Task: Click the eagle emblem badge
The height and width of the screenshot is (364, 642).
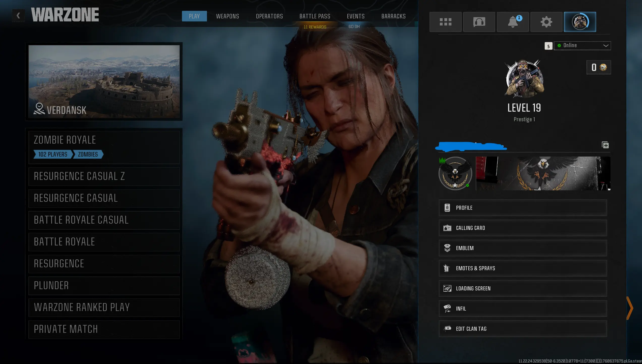Action: [x=455, y=173]
